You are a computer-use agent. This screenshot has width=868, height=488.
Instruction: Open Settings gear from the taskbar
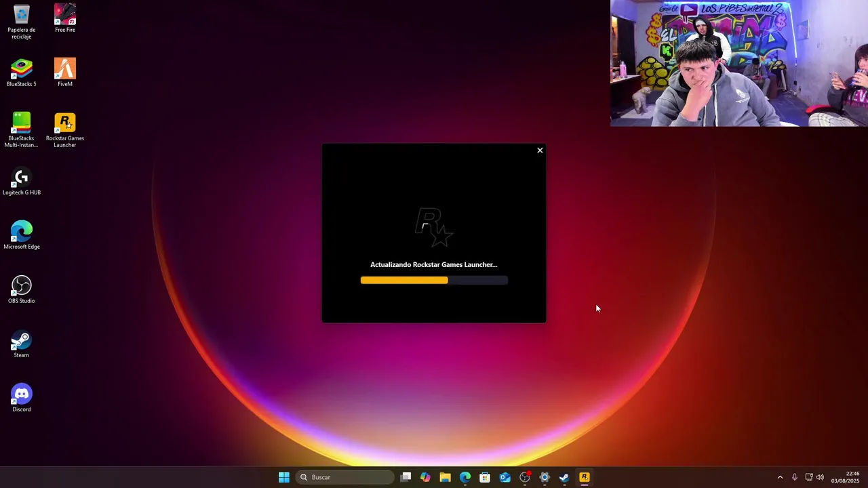(x=545, y=477)
